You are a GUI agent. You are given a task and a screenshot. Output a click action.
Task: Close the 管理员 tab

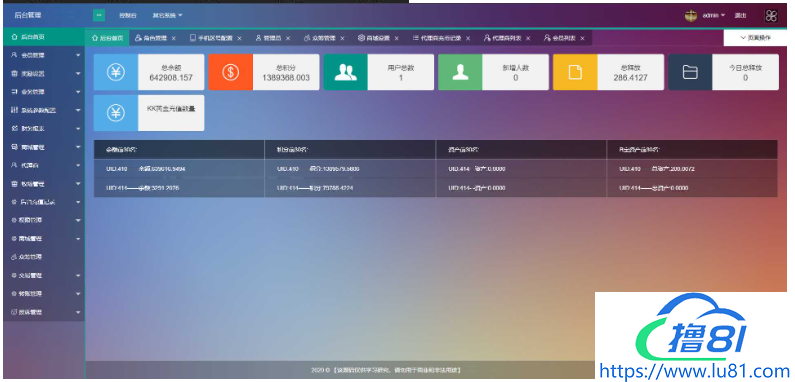288,38
